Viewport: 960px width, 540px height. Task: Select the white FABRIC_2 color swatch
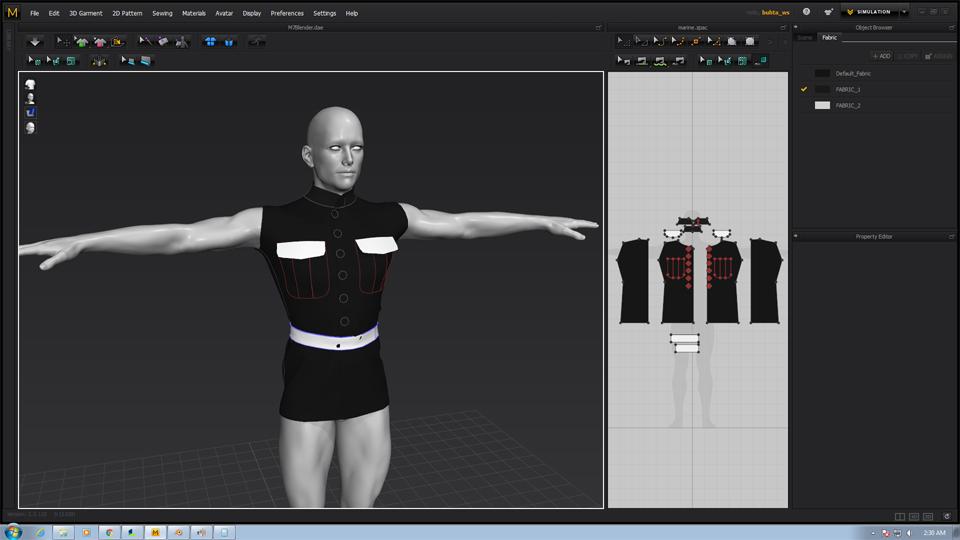[822, 105]
